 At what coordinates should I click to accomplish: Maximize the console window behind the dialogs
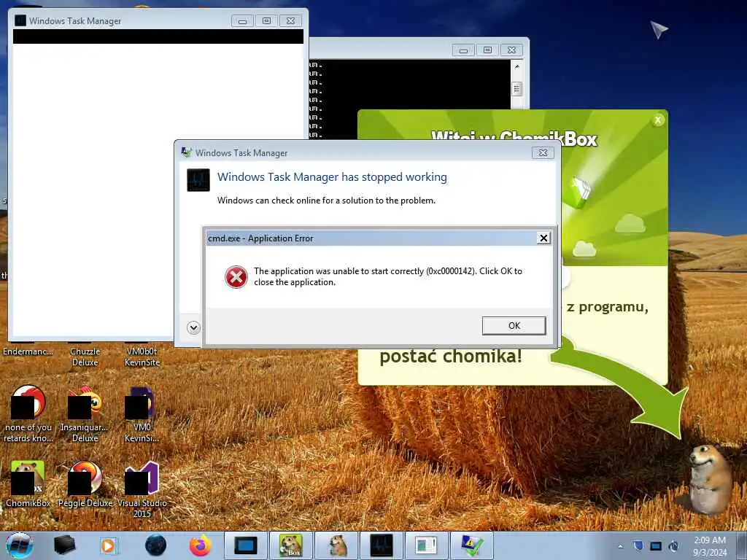(x=487, y=50)
